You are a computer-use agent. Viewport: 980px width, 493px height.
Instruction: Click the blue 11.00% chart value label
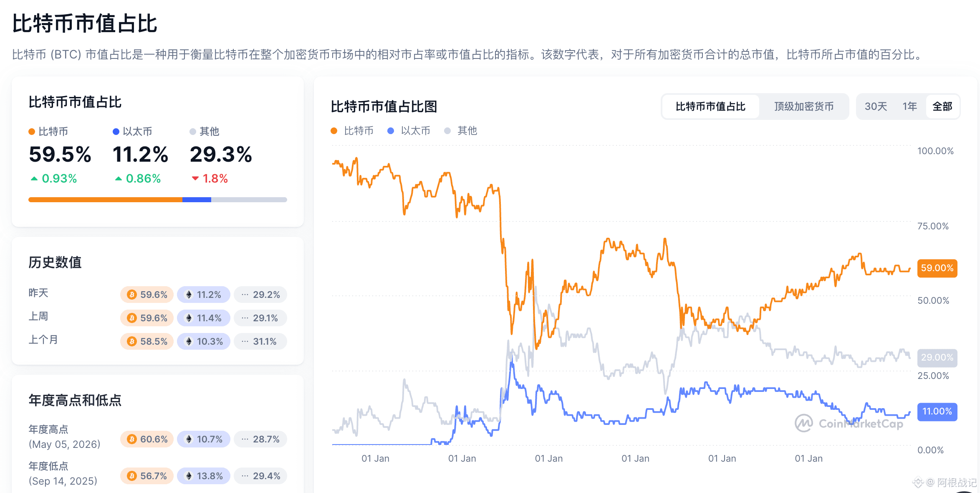pyautogui.click(x=937, y=412)
